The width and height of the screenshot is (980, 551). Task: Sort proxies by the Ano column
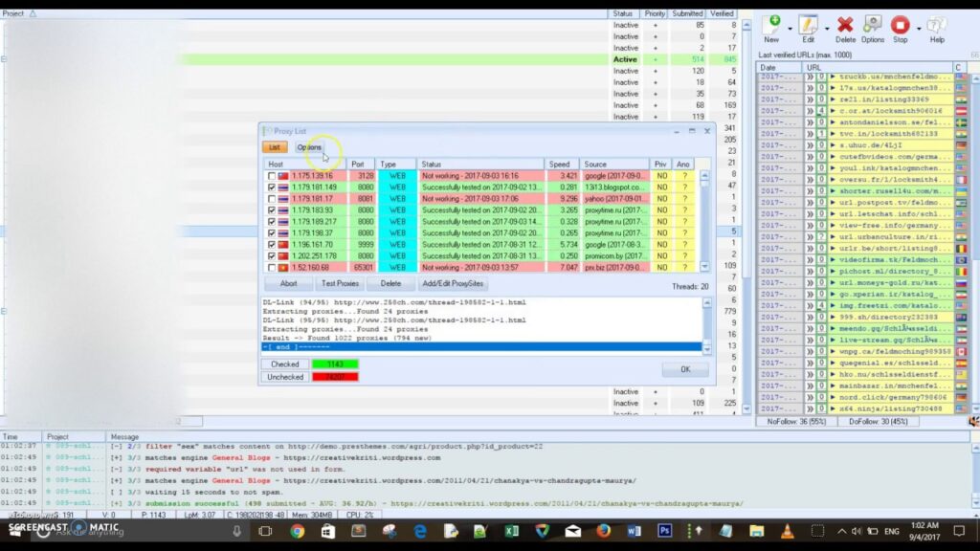(683, 165)
